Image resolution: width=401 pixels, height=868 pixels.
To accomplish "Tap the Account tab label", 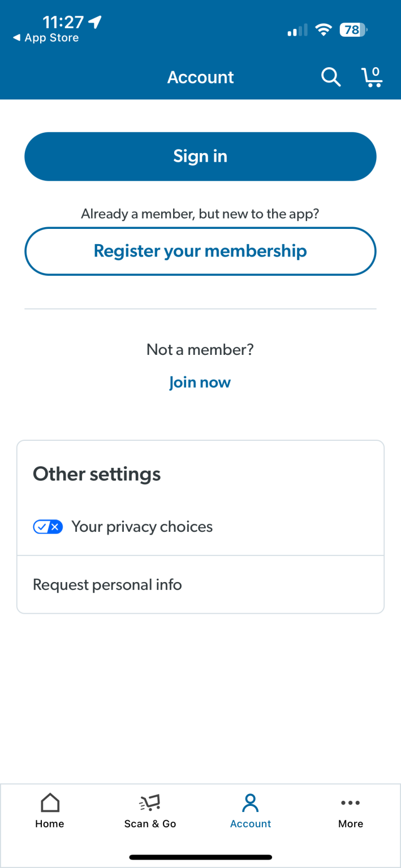I will 251,824.
